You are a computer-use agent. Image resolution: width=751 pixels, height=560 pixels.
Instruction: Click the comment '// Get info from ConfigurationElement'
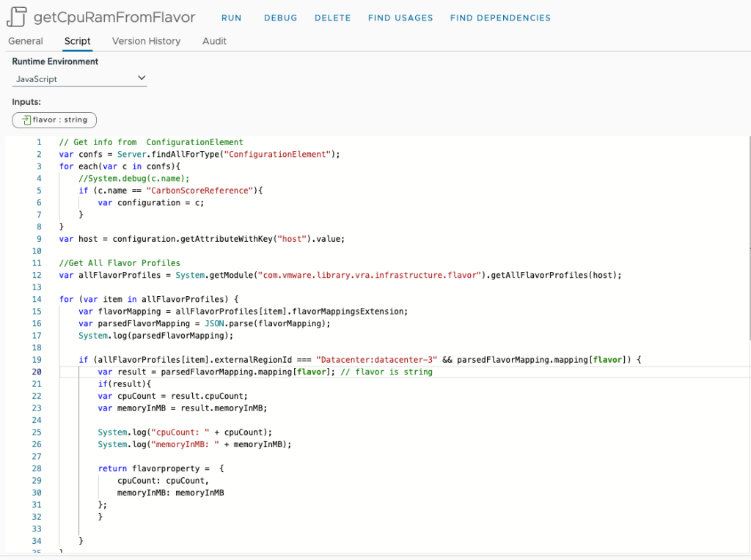(151, 142)
